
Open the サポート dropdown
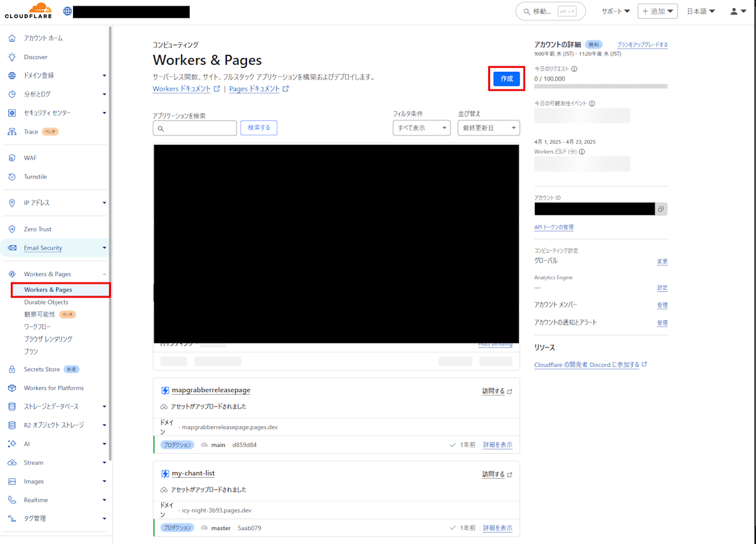616,11
